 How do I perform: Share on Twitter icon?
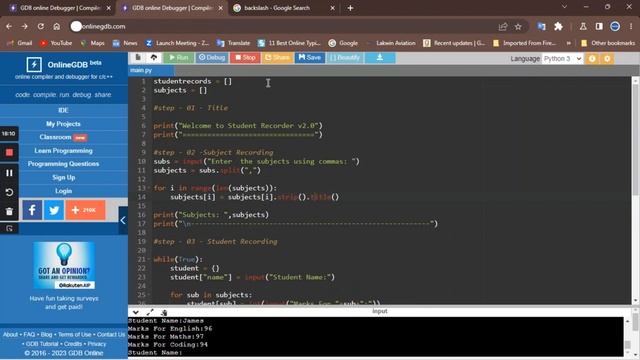[x=54, y=210]
